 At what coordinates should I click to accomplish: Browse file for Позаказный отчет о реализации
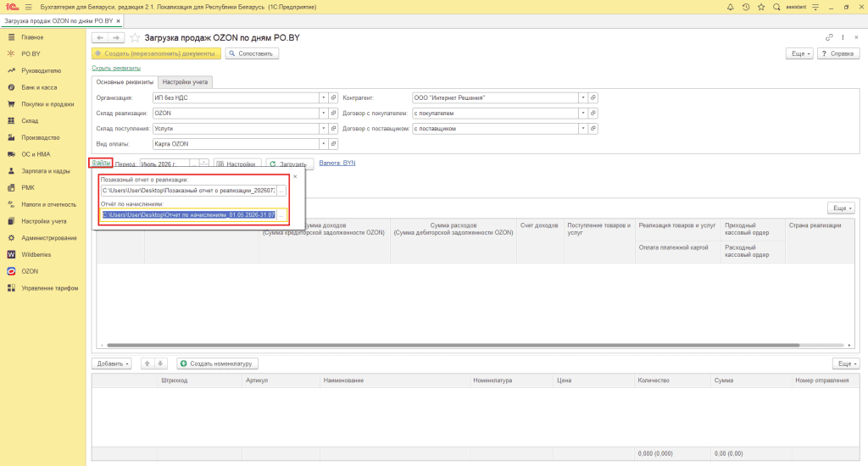click(281, 191)
